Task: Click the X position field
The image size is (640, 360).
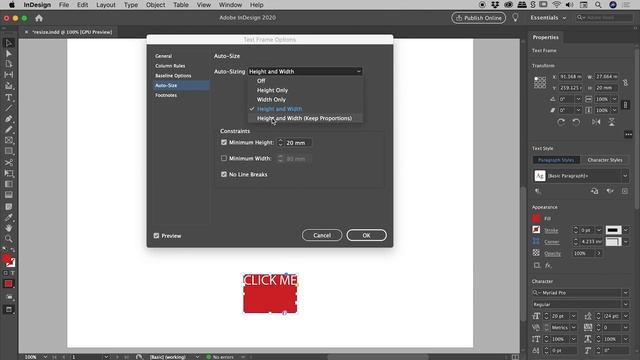Action: (x=570, y=76)
